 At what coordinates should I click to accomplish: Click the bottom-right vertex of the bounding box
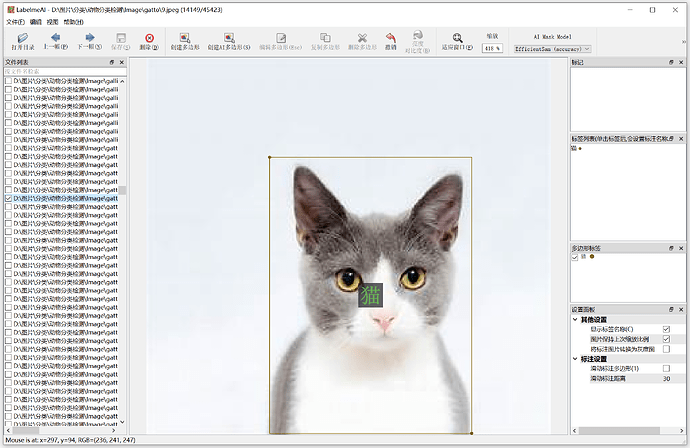click(x=471, y=433)
